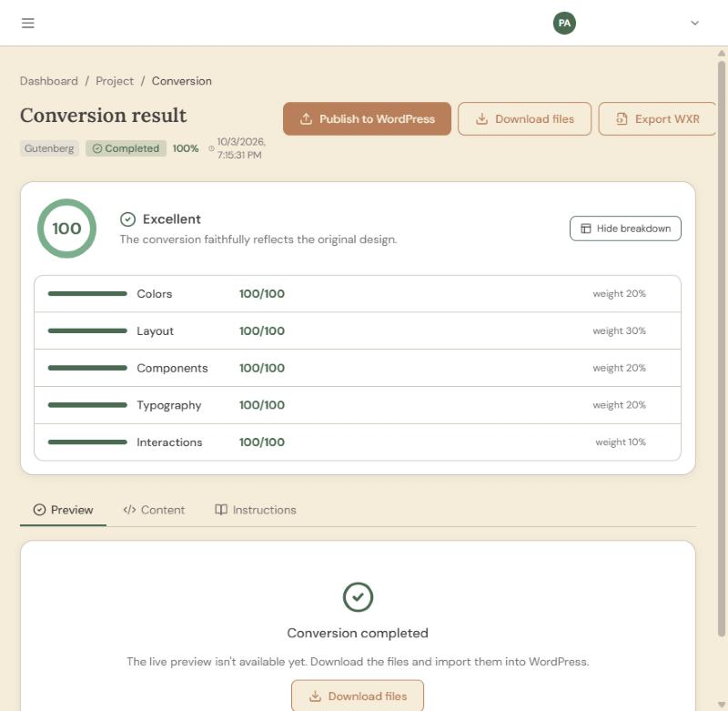The width and height of the screenshot is (728, 711).
Task: Click the Instructions tab book icon
Action: [x=221, y=510]
